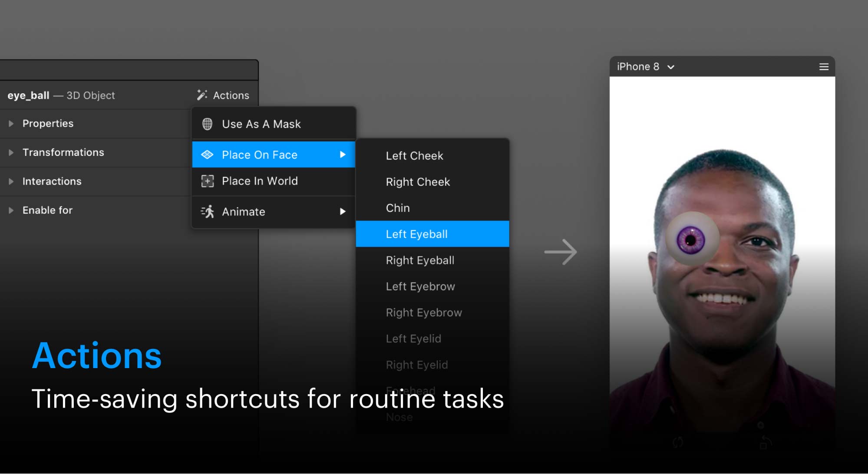Select Chin in Place On Face list
The width and height of the screenshot is (868, 474).
(398, 208)
